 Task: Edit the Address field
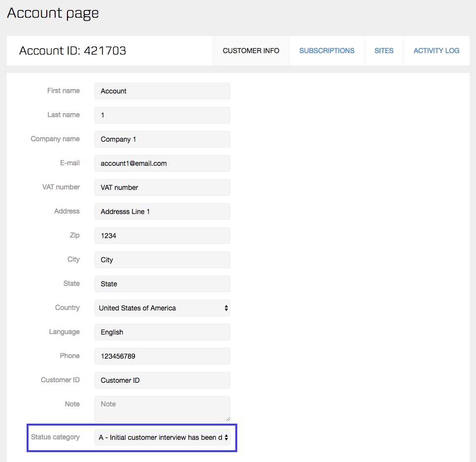point(162,212)
